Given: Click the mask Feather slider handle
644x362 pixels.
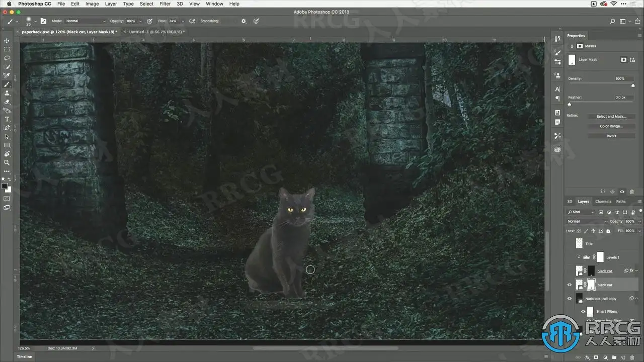Looking at the screenshot, I should point(570,104).
